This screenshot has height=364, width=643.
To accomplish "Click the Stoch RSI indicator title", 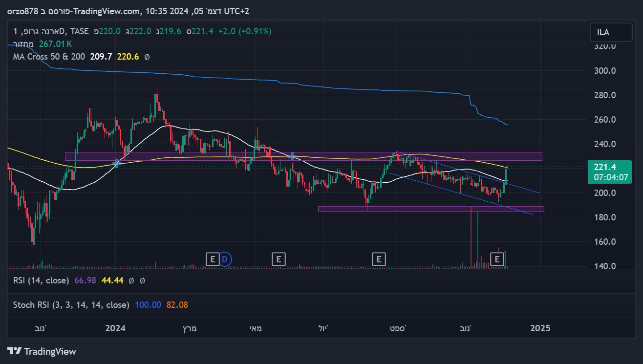I will 71,305.
